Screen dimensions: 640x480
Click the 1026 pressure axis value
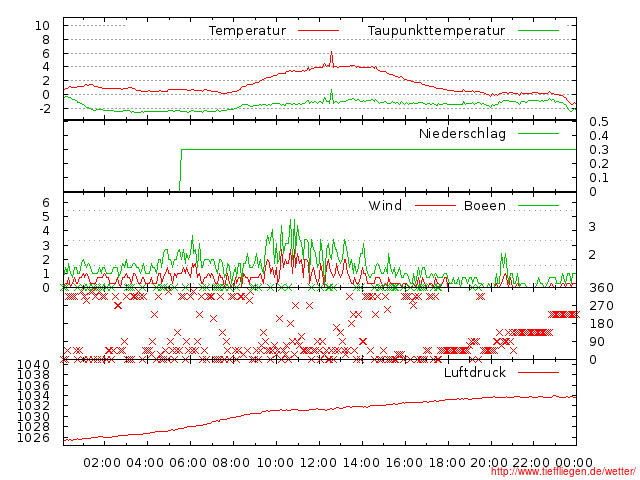[33, 438]
